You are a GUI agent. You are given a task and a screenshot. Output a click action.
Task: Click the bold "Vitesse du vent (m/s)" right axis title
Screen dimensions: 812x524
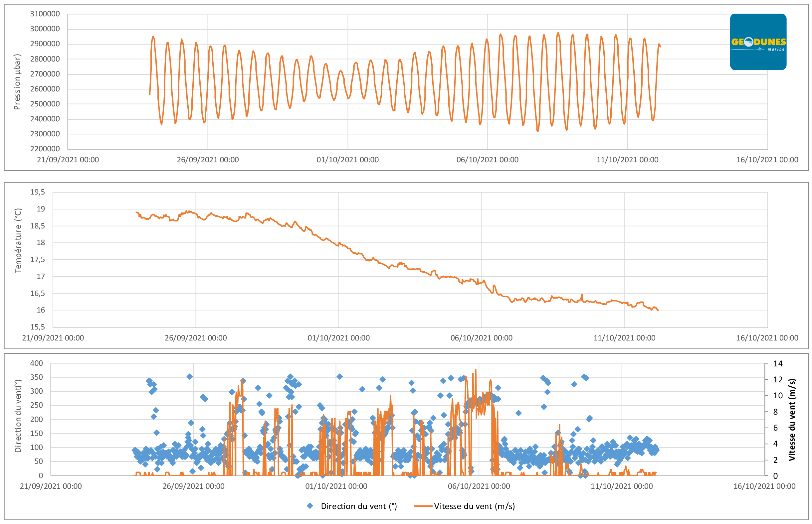point(792,420)
